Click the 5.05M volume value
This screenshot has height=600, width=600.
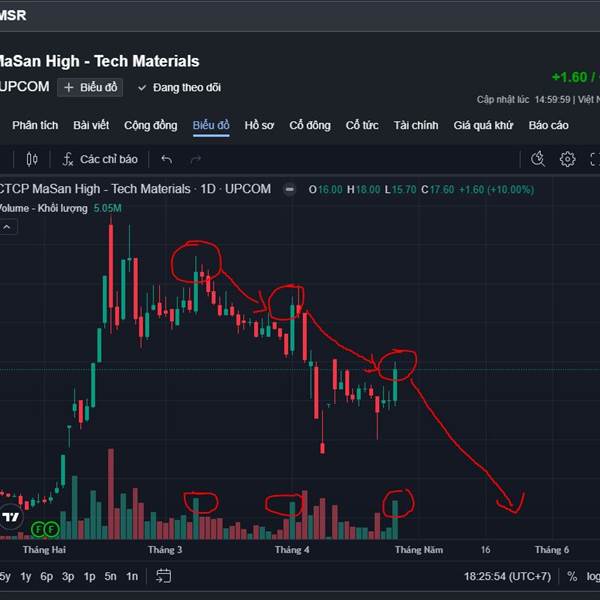click(108, 208)
